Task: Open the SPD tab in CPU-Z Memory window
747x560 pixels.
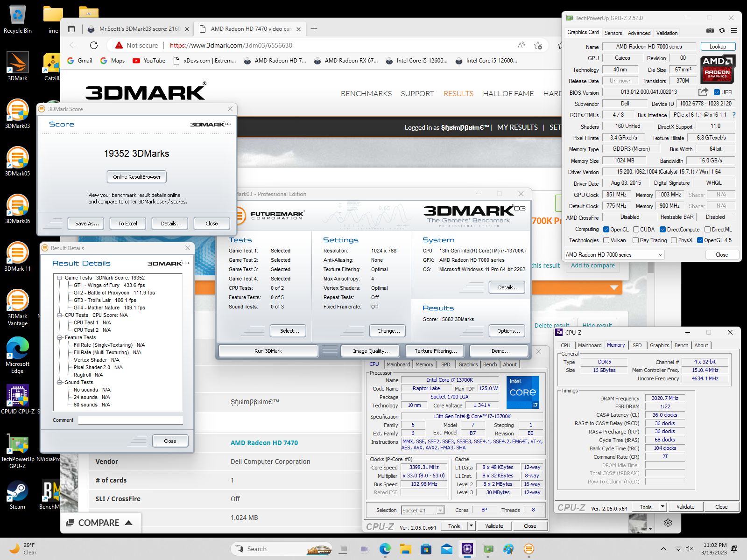Action: point(637,345)
